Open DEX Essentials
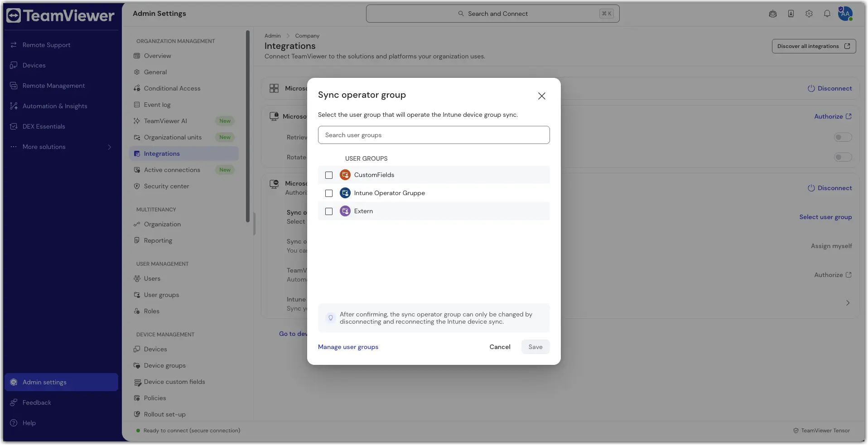 point(43,126)
